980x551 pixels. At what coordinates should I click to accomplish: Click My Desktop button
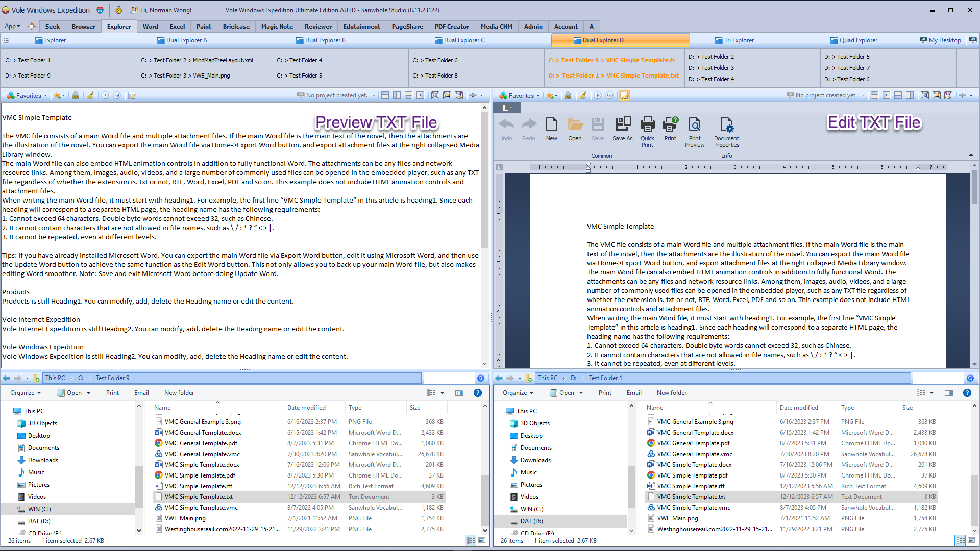(940, 40)
